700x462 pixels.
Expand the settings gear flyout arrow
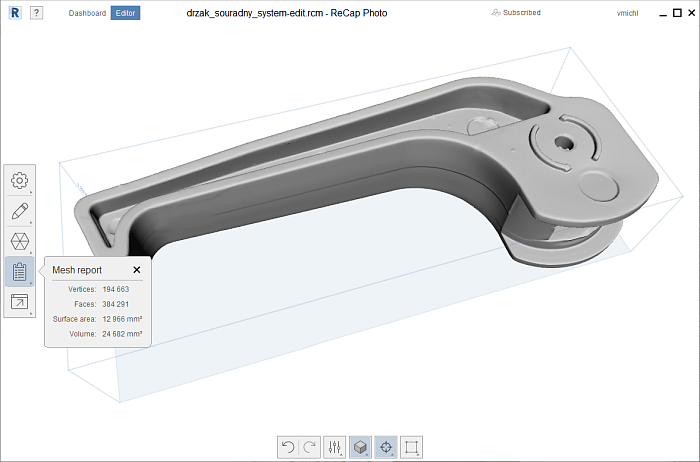31,192
